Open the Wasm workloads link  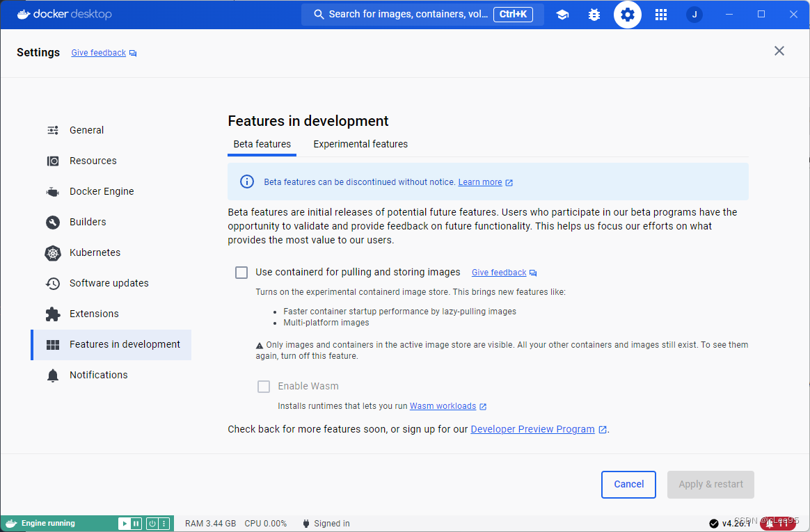[x=443, y=406]
